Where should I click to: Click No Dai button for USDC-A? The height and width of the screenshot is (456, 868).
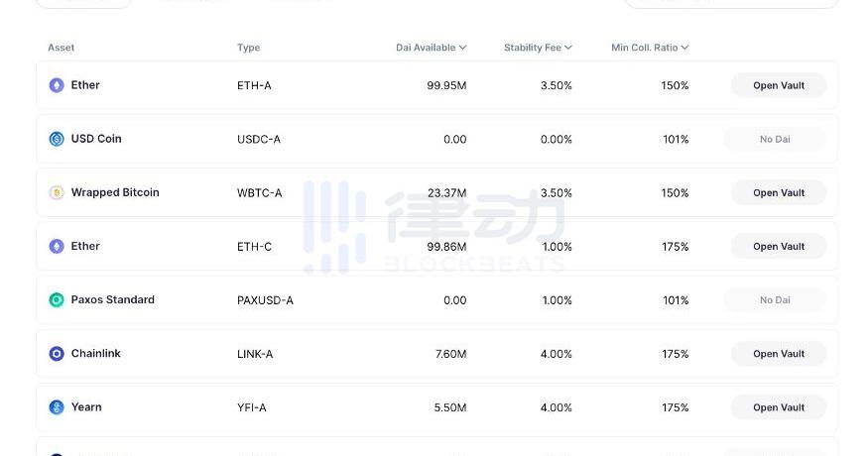(775, 139)
